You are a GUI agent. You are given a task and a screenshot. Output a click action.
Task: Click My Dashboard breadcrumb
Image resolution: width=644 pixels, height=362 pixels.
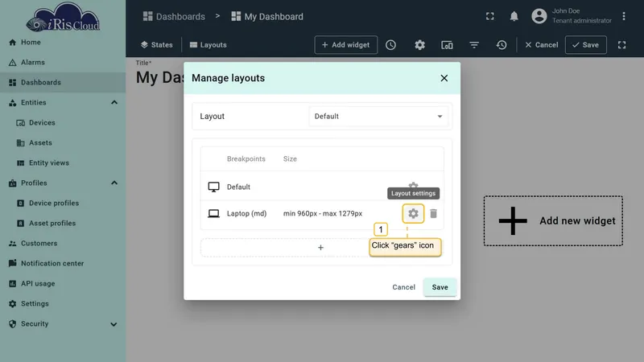pos(267,16)
